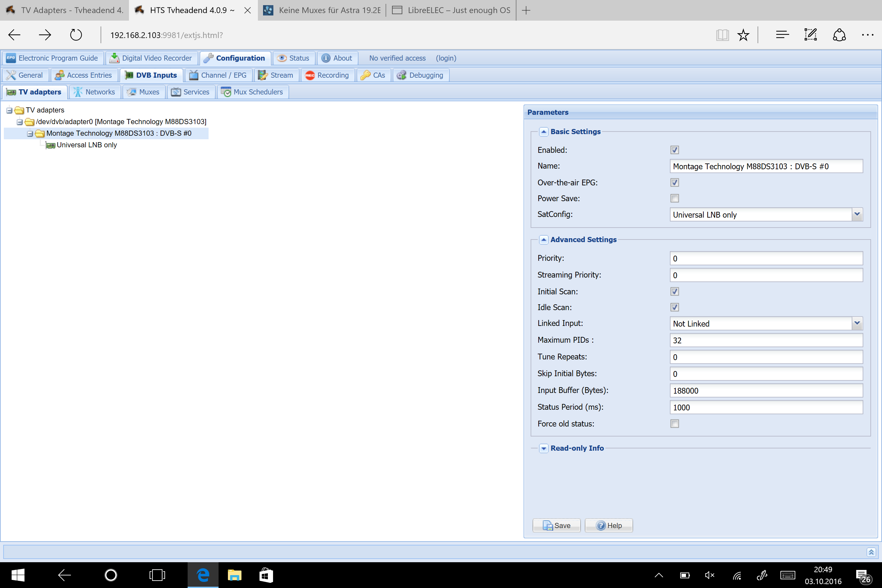Click the Streaming Priority field

pyautogui.click(x=766, y=275)
